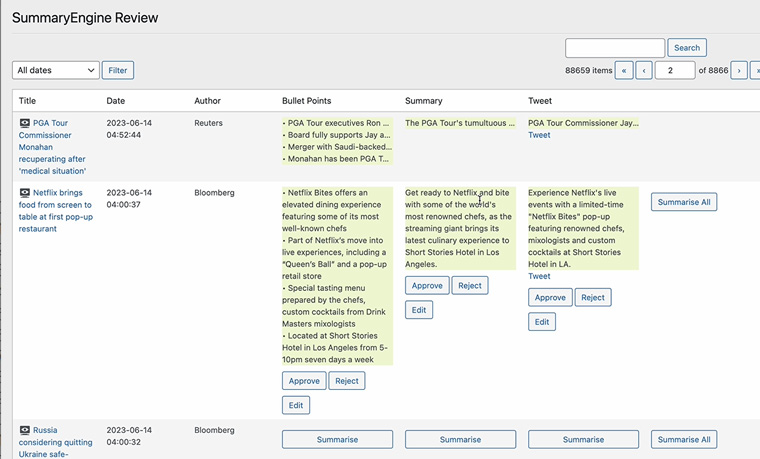Reject the Netflix tweet
The height and width of the screenshot is (459, 760).
593,298
